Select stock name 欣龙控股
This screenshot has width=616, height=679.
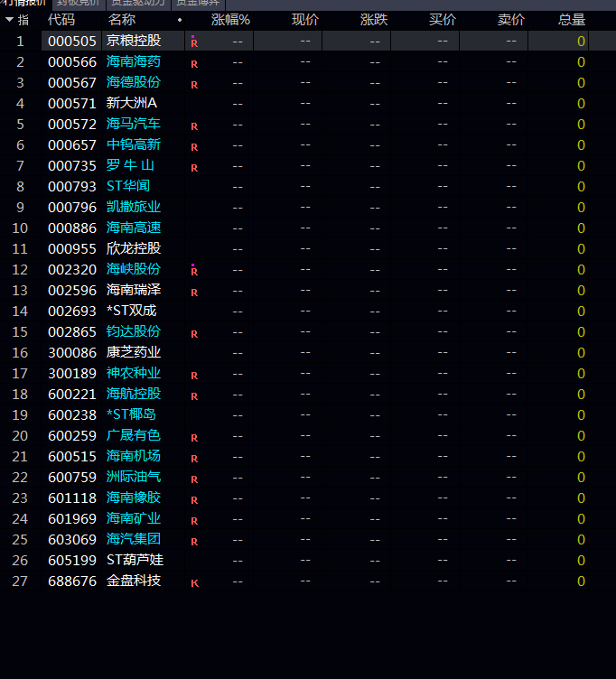click(x=134, y=248)
